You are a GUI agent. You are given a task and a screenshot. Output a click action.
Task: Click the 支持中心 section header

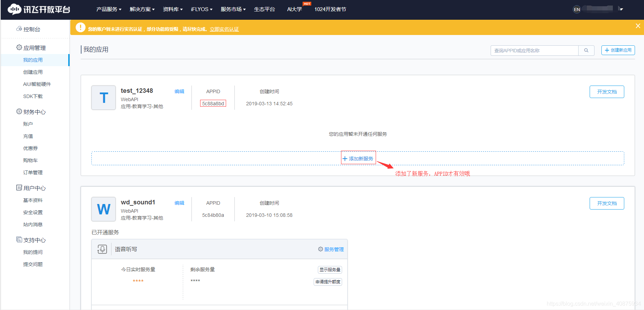pos(31,240)
